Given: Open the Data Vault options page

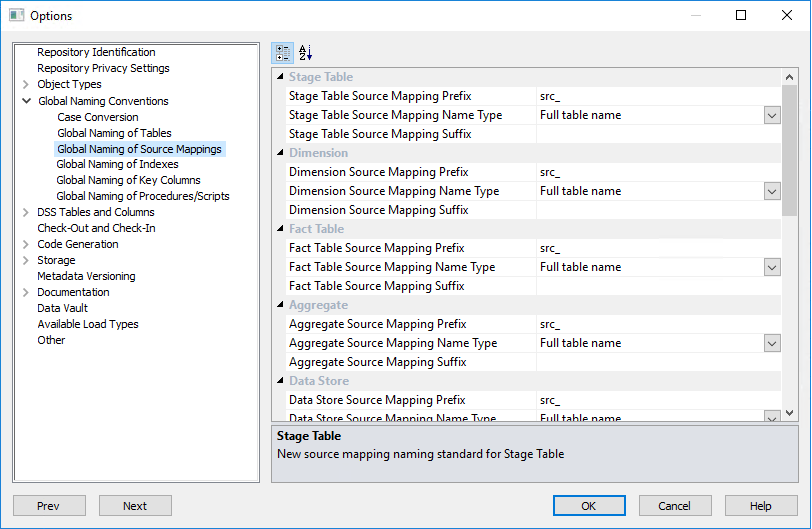Looking at the screenshot, I should point(62,308).
